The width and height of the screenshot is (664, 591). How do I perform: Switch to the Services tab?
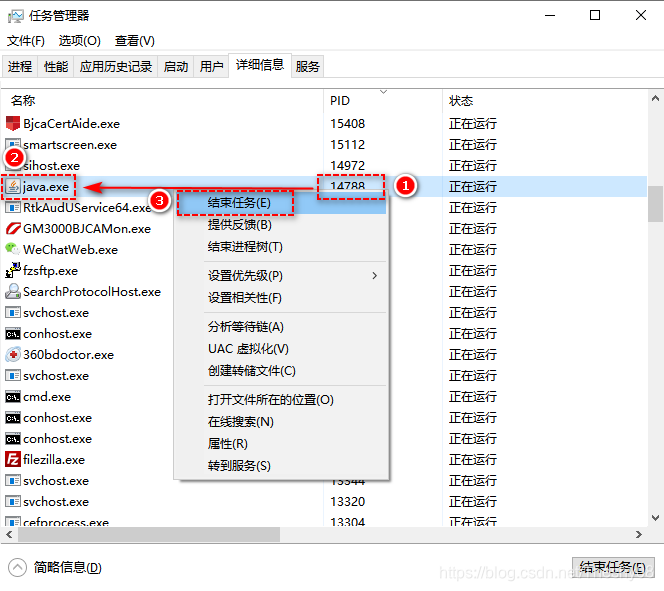click(307, 66)
